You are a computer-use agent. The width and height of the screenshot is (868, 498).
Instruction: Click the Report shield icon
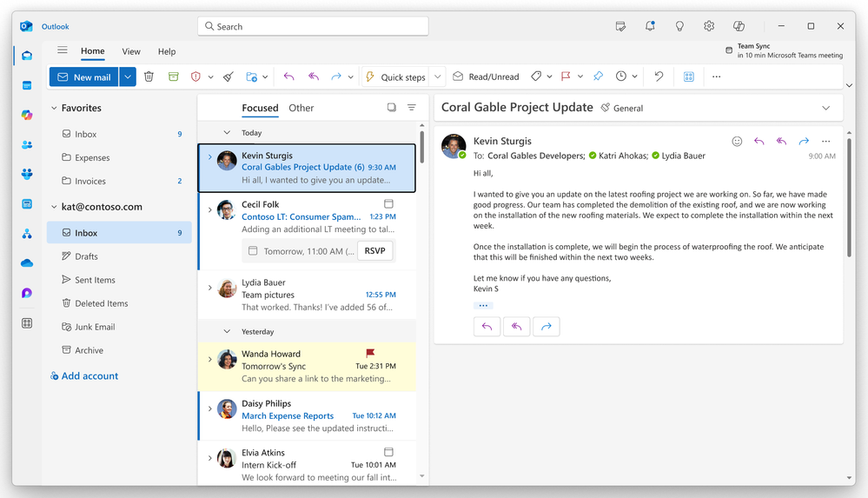coord(195,77)
